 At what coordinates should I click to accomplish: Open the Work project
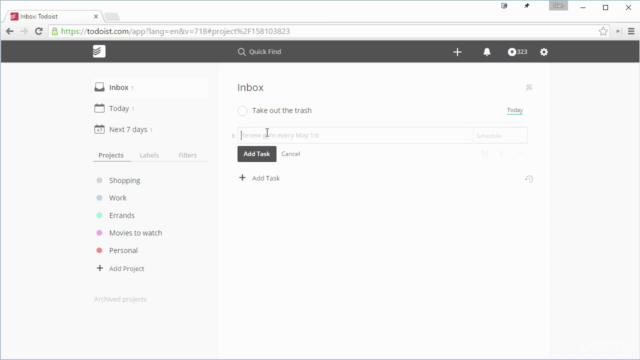[118, 198]
